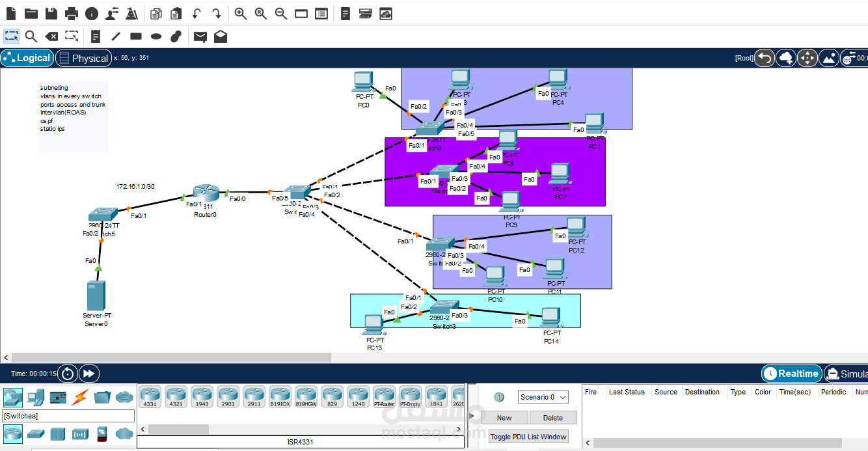Pick the 819HGW router model
This screenshot has width=868, height=451.
point(306,397)
